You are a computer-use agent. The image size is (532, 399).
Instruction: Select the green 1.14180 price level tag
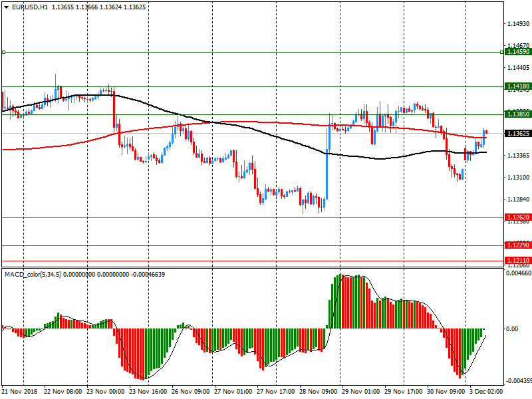[517, 86]
